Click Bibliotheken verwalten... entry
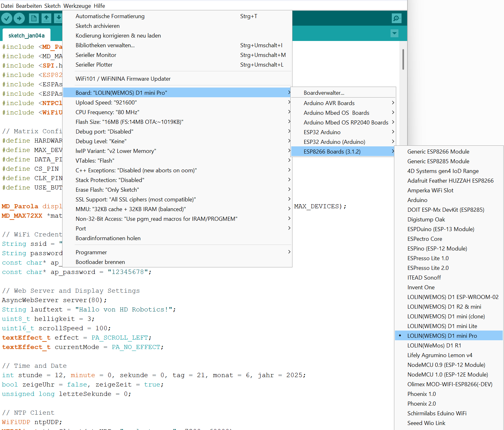 105,45
